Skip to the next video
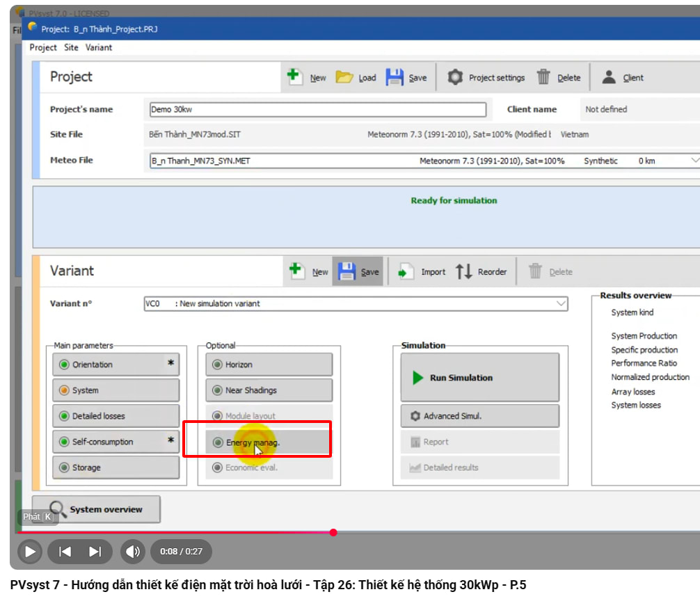The width and height of the screenshot is (700, 608). pyautogui.click(x=95, y=552)
